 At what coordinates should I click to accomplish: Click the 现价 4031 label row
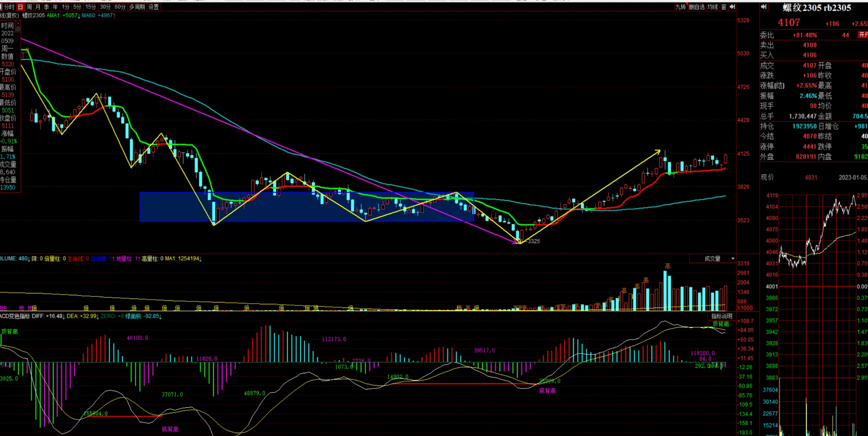click(x=789, y=178)
